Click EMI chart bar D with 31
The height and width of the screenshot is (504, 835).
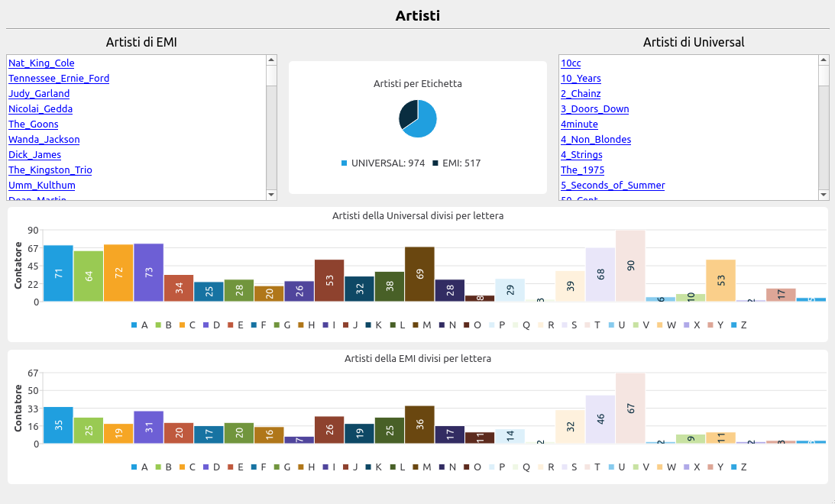pos(148,428)
